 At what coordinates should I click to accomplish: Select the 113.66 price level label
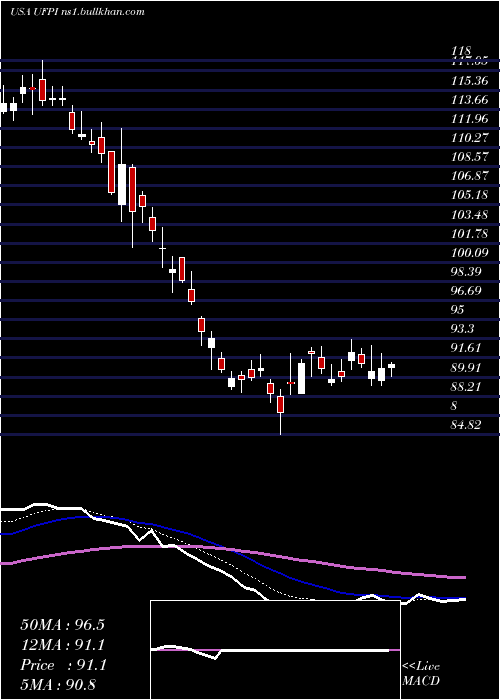click(x=469, y=100)
